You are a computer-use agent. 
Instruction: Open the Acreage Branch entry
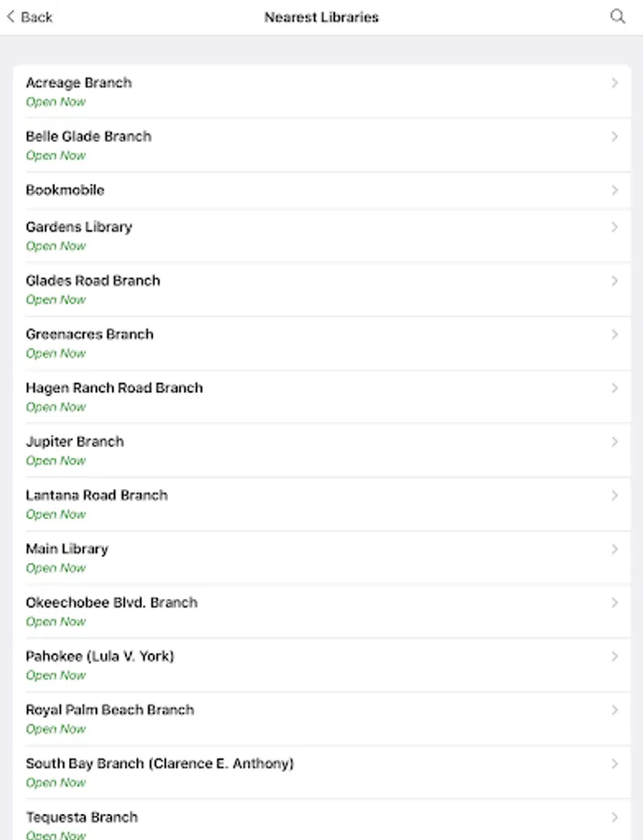78,83
